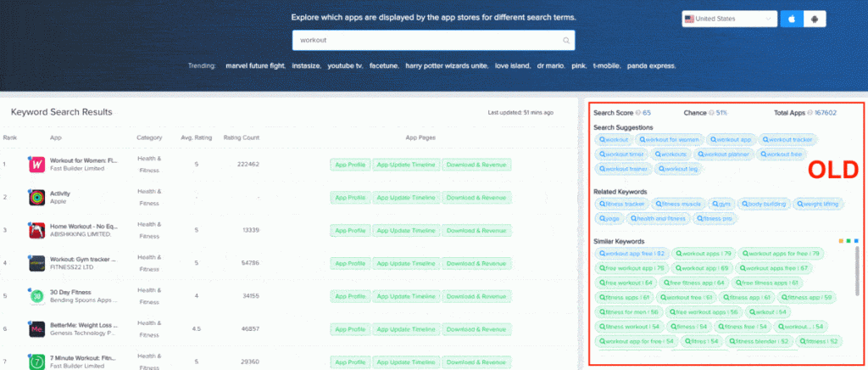Click trending term dr mario
Screen dimensions: 868x370
(x=551, y=66)
